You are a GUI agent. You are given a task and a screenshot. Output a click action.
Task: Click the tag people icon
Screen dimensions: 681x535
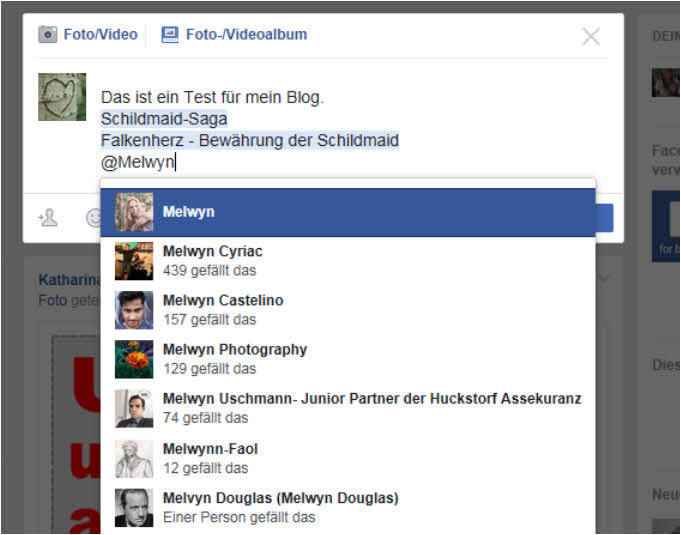click(47, 217)
